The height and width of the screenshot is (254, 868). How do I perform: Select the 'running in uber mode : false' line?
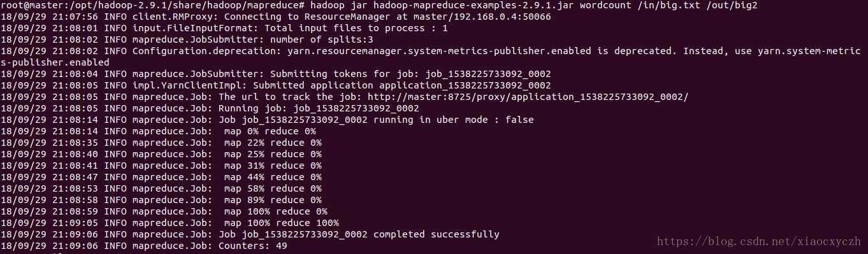point(267,120)
